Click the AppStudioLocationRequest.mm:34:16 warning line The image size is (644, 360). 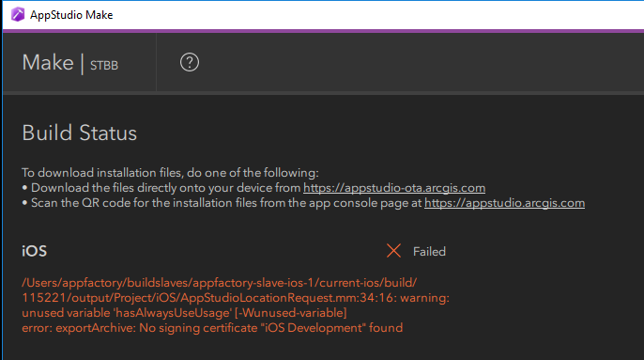tap(236, 298)
